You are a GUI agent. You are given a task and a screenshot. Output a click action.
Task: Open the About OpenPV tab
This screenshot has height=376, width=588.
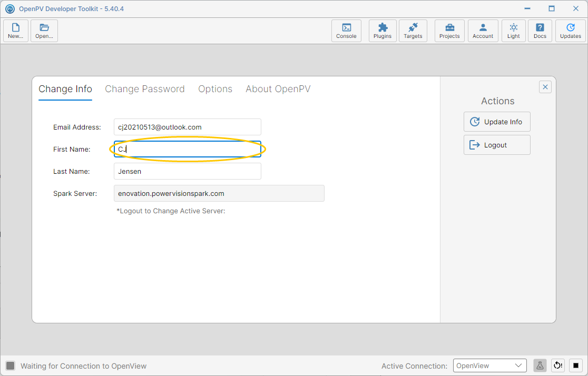[x=278, y=89]
